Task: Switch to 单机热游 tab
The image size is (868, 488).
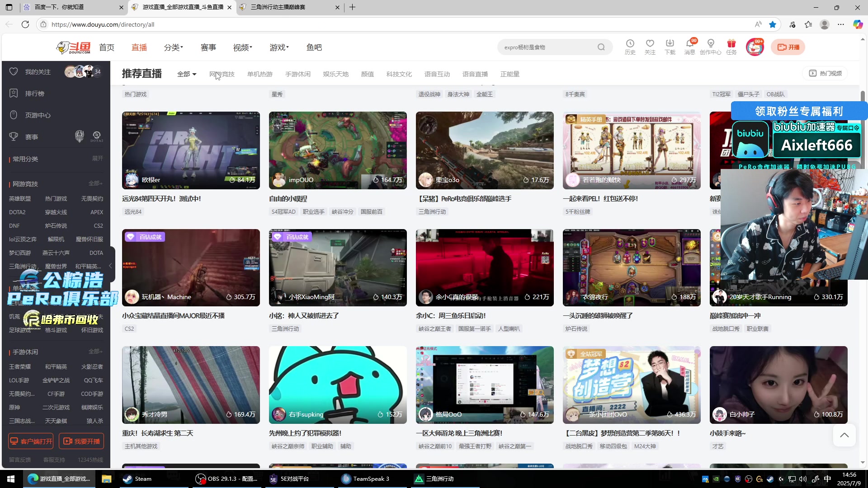Action: (x=260, y=74)
